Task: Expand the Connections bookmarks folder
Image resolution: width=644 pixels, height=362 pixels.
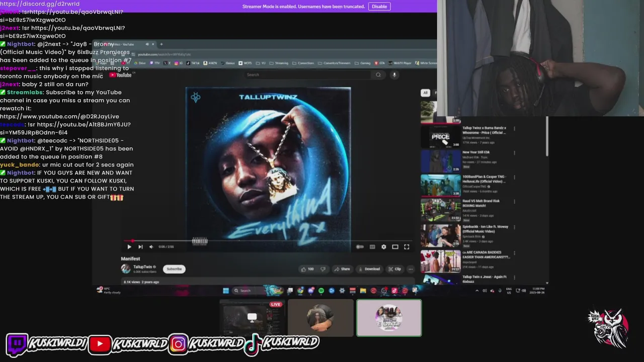Action: 303,63
